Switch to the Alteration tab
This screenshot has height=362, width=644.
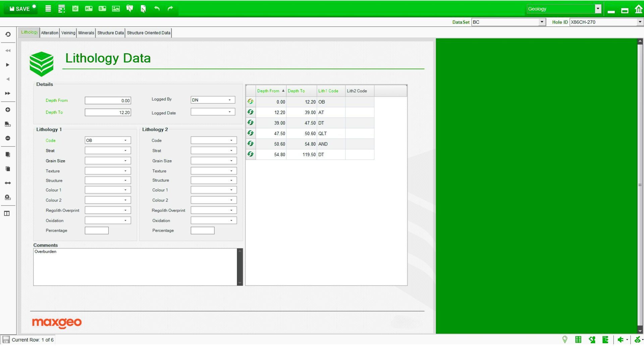coord(50,33)
